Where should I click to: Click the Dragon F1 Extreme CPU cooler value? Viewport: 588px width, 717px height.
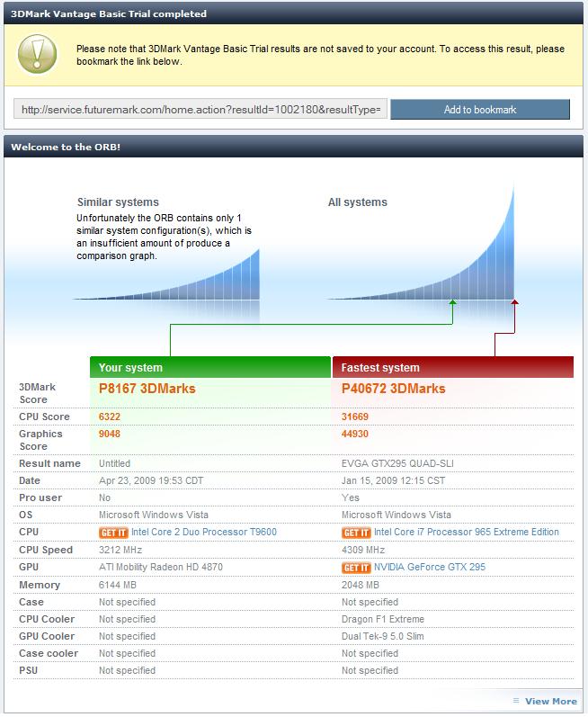[x=383, y=619]
